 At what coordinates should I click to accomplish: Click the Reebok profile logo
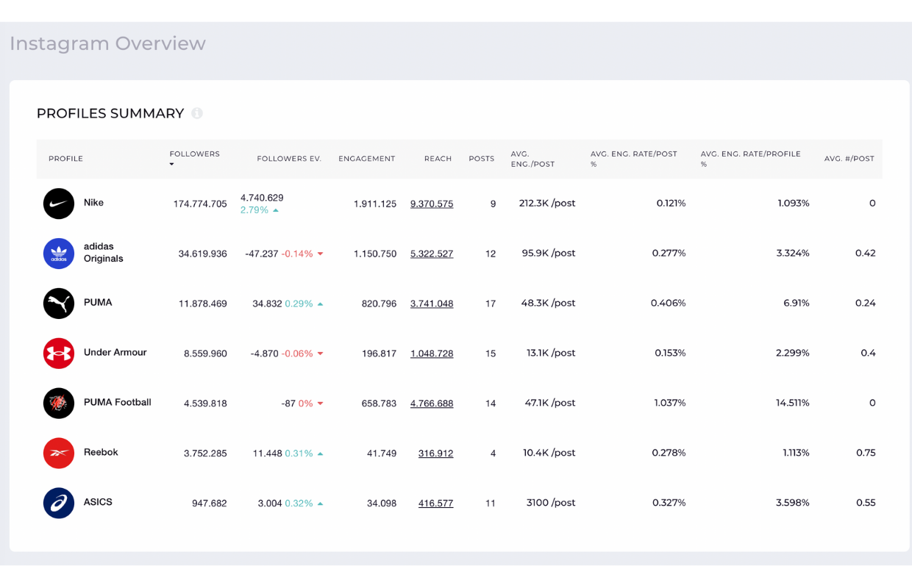[59, 453]
